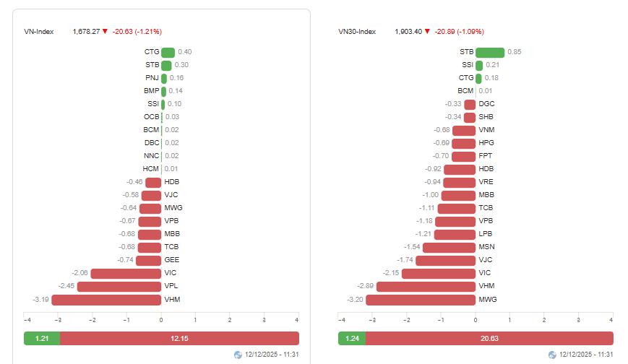Click the red down arrow beside 1,678.27
The width and height of the screenshot is (628, 364).
click(x=105, y=32)
